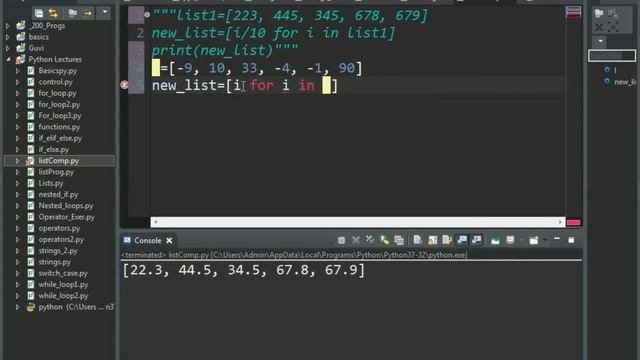Select listProg.py in explorer
The image size is (640, 360).
tap(56, 172)
